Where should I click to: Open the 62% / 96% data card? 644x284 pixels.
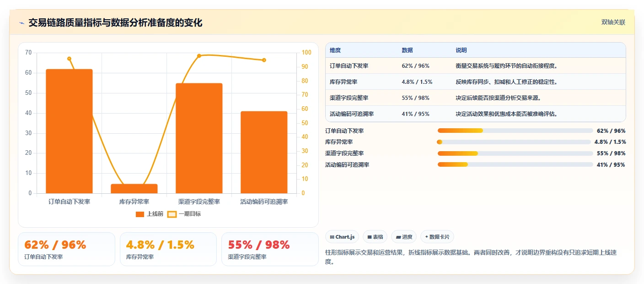(x=66, y=249)
